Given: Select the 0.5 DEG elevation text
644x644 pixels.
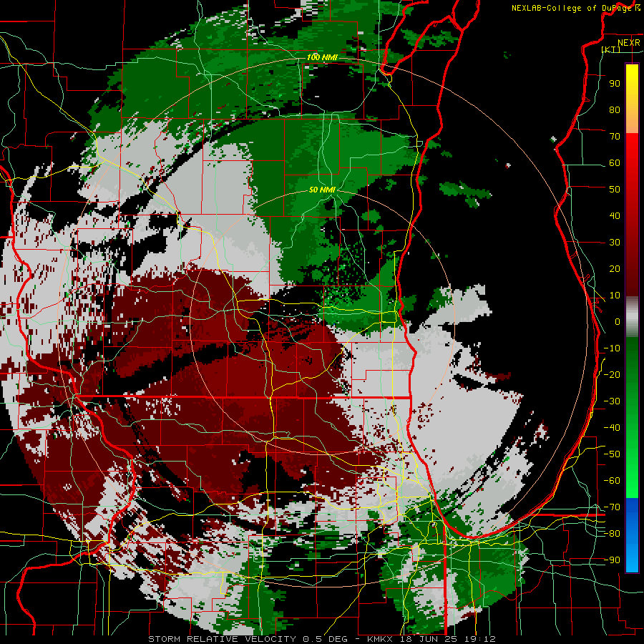Looking at the screenshot, I should click(x=327, y=639).
